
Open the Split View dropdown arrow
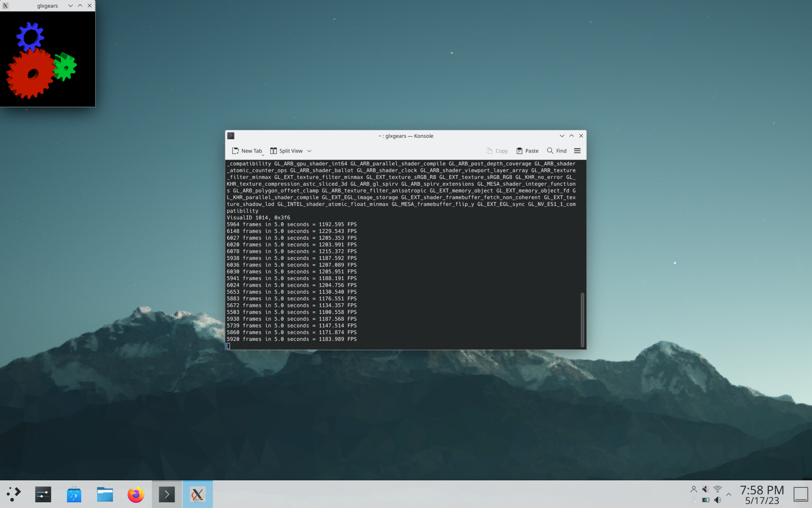coord(309,151)
